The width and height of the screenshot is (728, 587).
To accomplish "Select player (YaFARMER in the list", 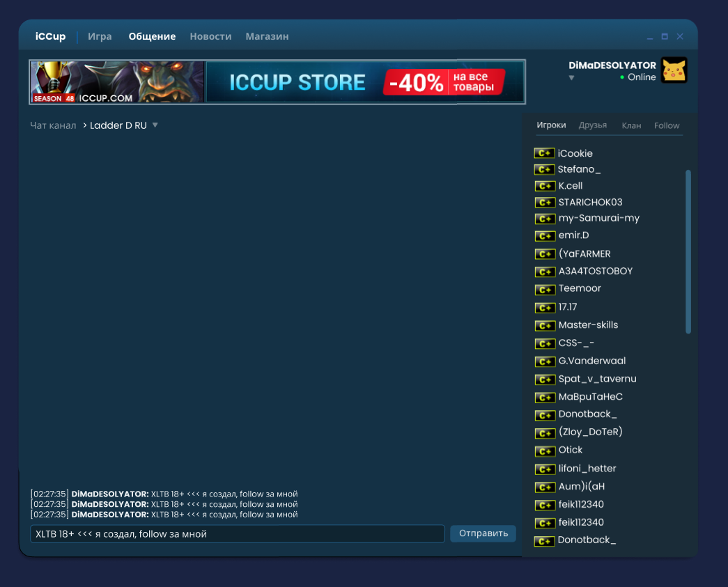I will (584, 254).
